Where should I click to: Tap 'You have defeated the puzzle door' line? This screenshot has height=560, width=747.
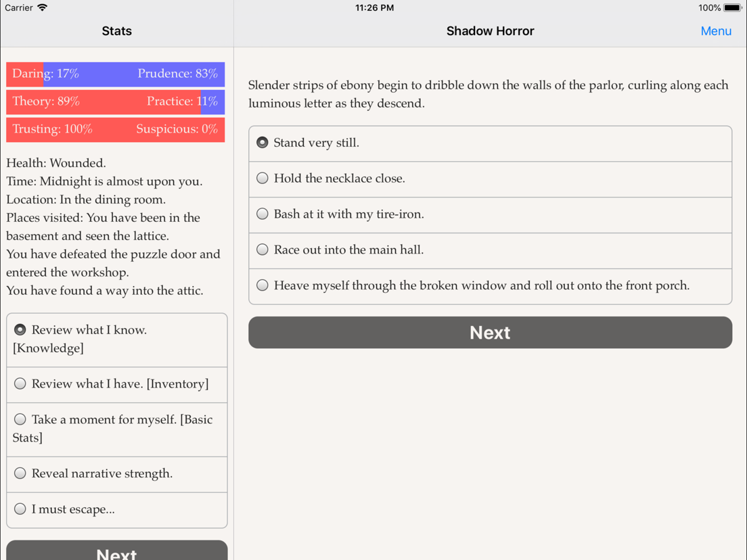[x=113, y=263]
